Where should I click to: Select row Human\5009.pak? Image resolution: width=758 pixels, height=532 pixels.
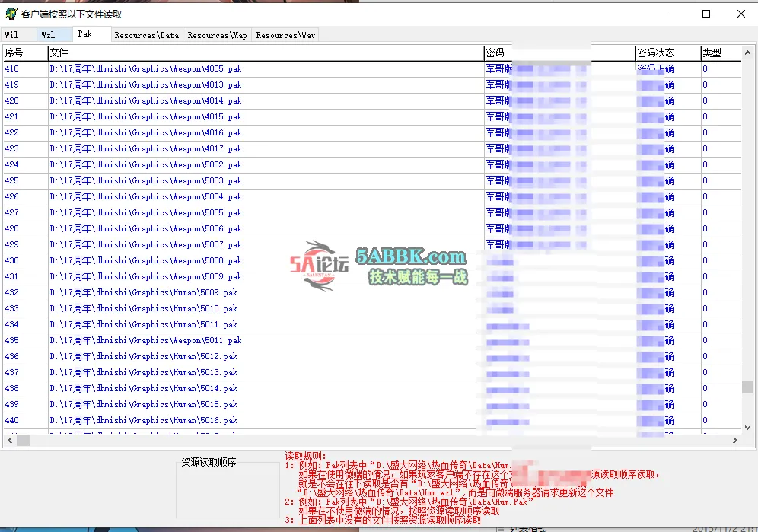[x=372, y=292]
